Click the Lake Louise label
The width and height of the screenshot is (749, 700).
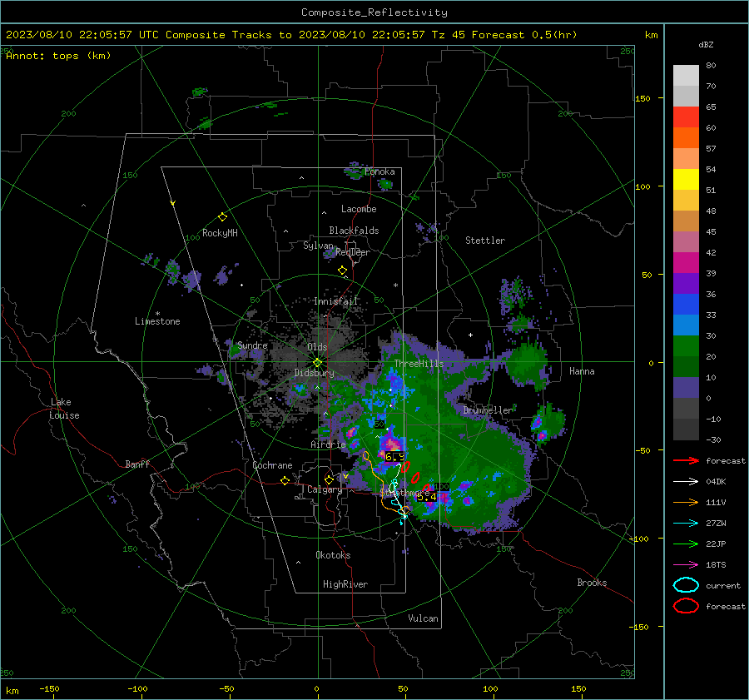(64, 409)
